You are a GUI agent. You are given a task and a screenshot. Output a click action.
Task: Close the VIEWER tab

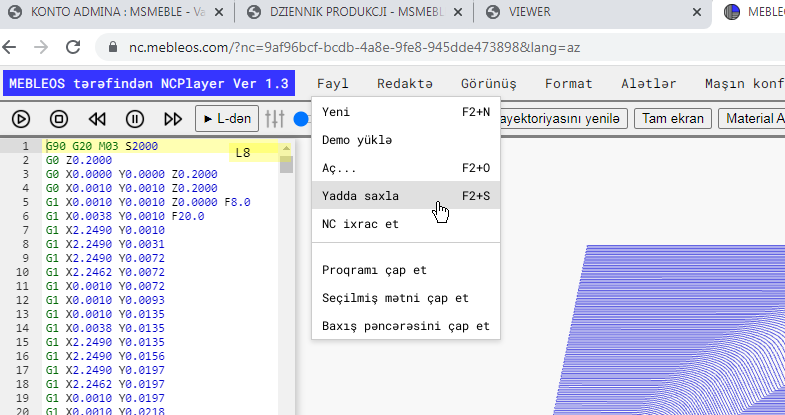point(696,13)
